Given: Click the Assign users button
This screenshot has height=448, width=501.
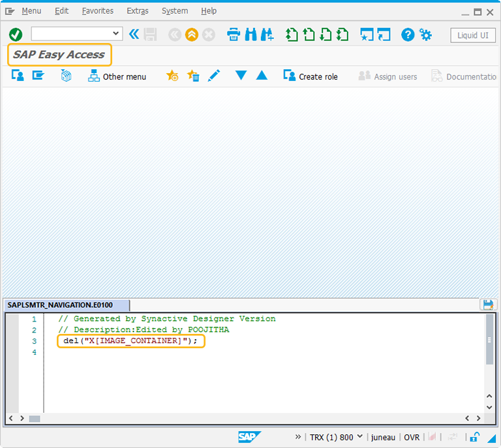Looking at the screenshot, I should (x=387, y=76).
